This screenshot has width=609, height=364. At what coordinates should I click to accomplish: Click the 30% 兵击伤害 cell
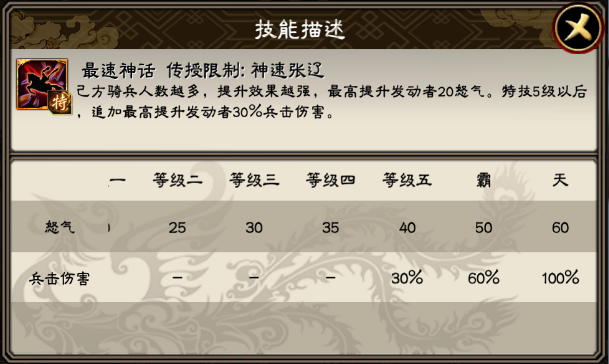(x=407, y=278)
